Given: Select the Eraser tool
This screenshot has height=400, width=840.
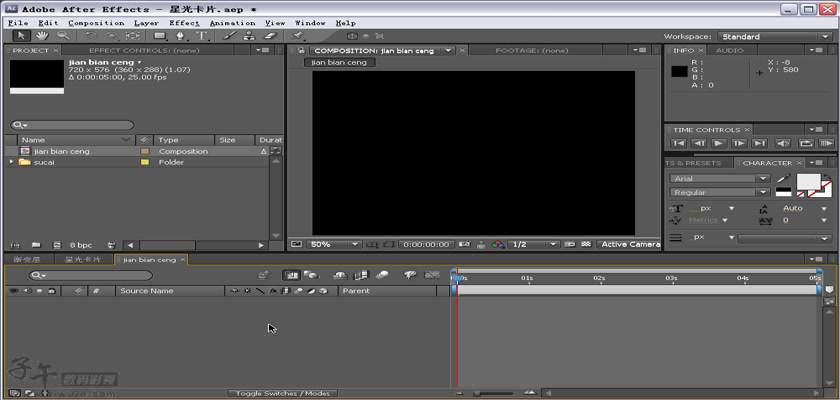Looking at the screenshot, I should click(271, 36).
